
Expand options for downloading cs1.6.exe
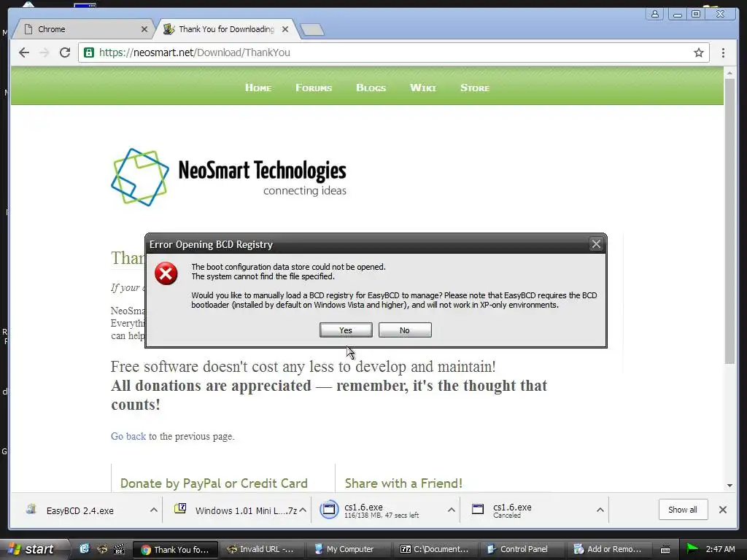point(451,510)
